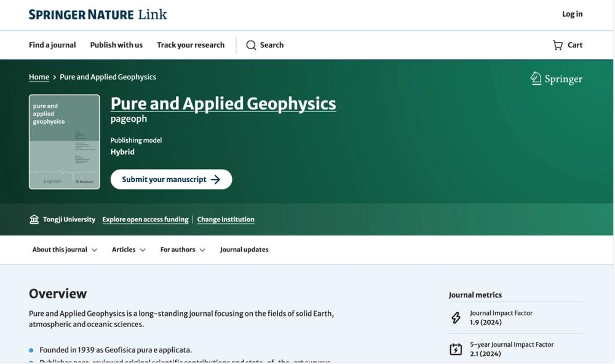Click the Tongji University label
Viewport: 615px width, 364px height.
click(69, 220)
